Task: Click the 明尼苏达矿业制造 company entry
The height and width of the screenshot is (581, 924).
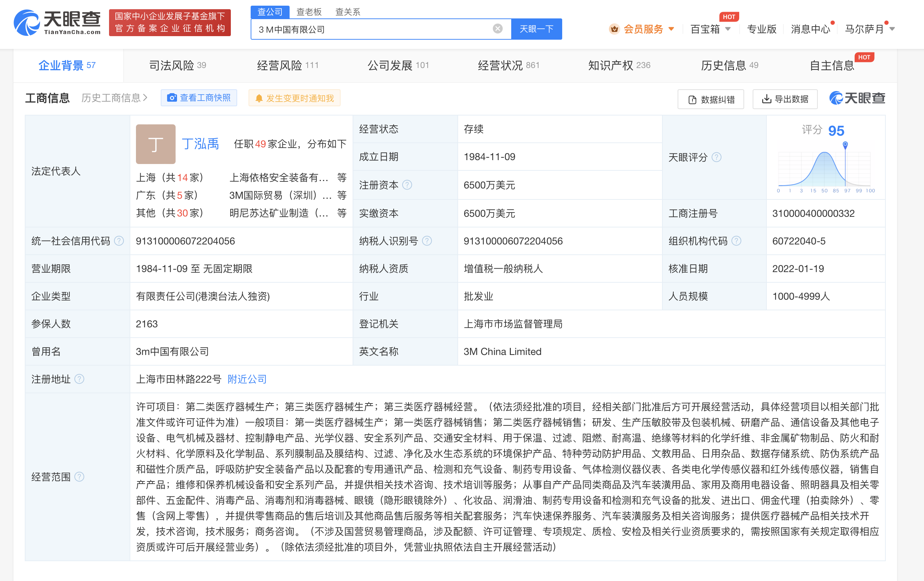Action: (x=279, y=213)
